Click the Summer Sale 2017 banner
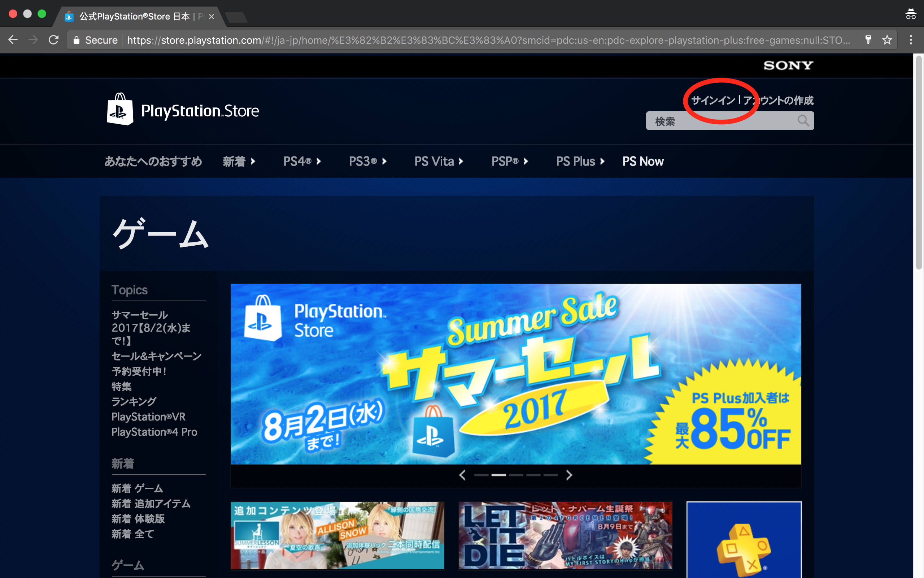Screen dimensions: 924x578 pos(516,374)
